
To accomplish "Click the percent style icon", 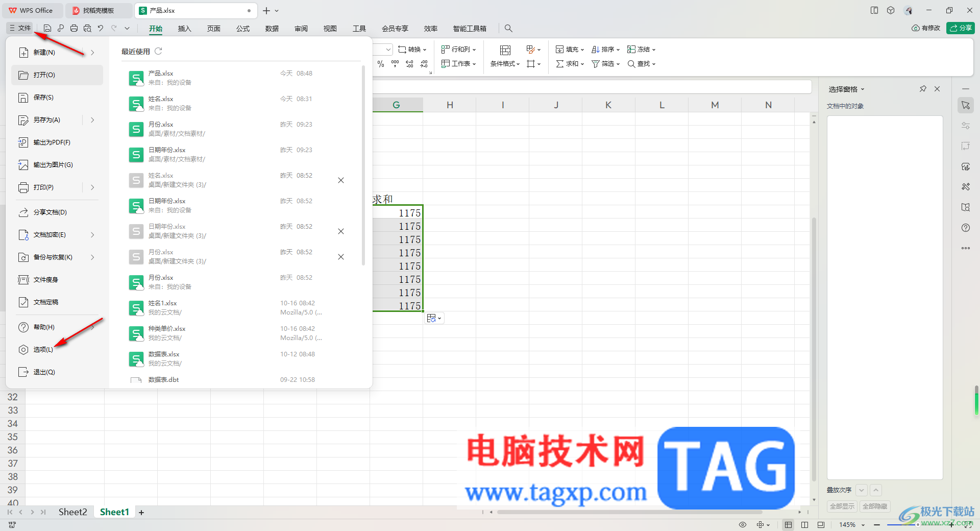I will [x=381, y=64].
